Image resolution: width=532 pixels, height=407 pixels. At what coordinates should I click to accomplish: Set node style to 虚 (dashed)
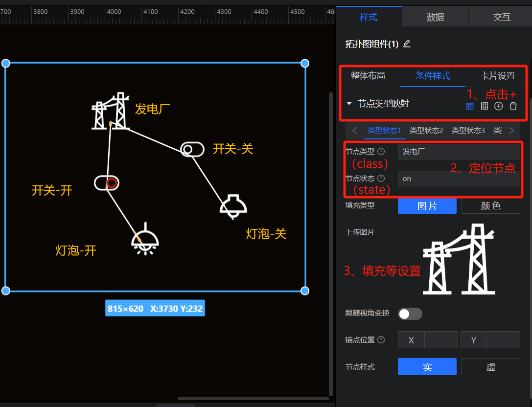click(490, 367)
